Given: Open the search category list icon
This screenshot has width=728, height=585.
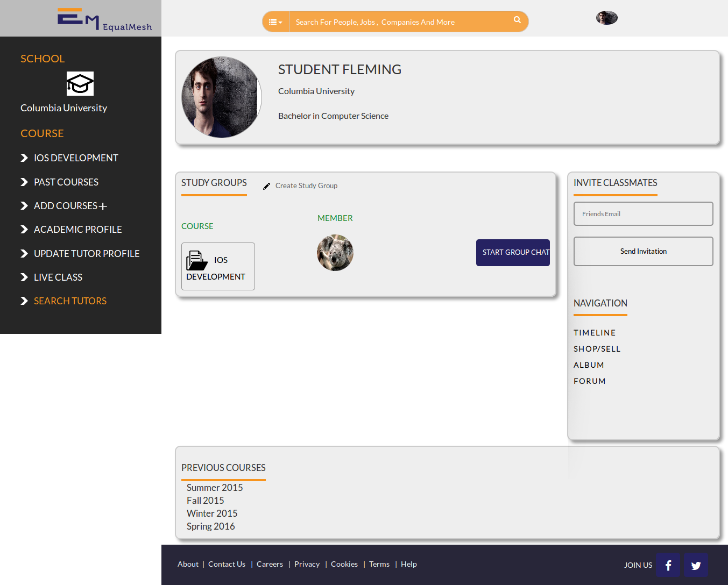Looking at the screenshot, I should [x=275, y=22].
